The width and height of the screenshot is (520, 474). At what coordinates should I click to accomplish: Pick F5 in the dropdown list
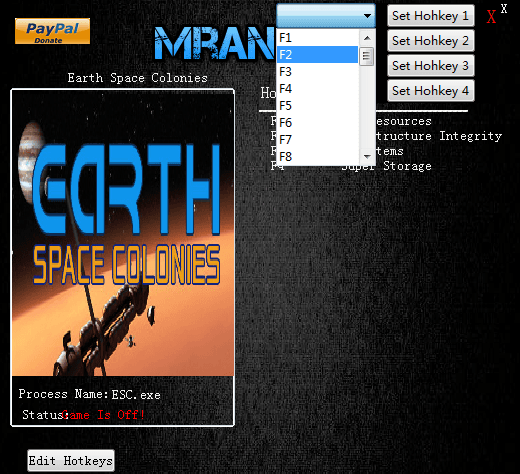point(317,105)
